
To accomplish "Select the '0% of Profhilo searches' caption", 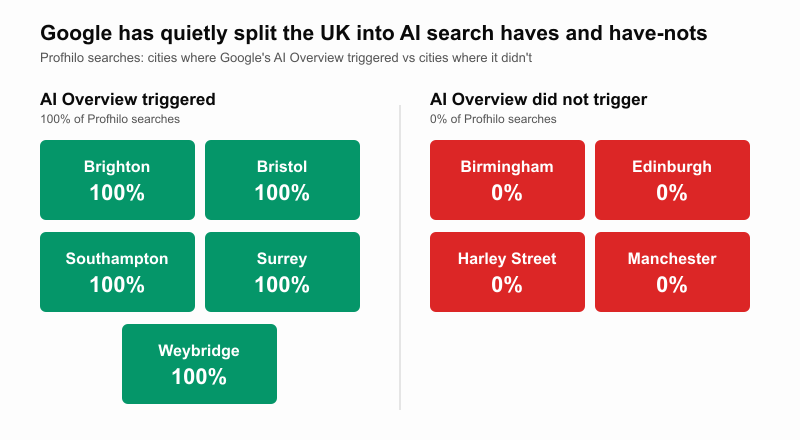I will [493, 119].
